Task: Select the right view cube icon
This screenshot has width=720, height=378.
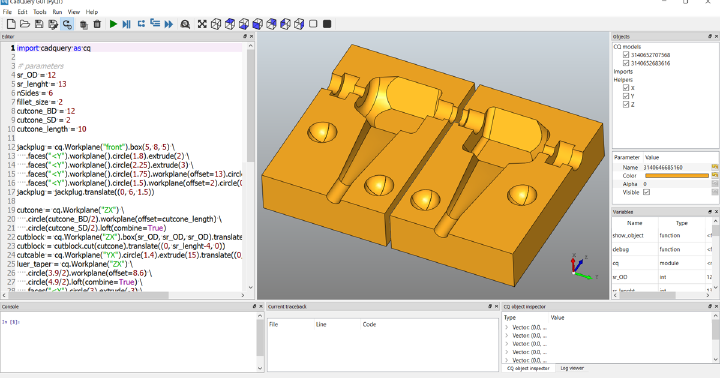Action: tap(299, 24)
